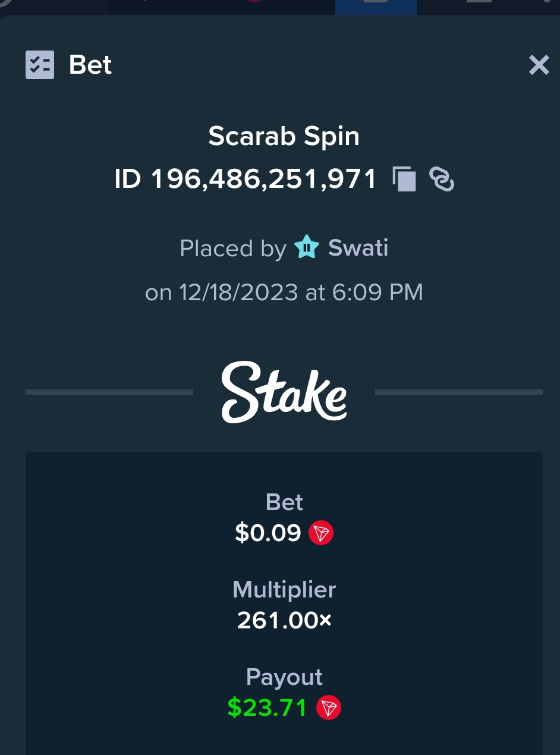The width and height of the screenshot is (560, 755).
Task: Click the Bet dialog title text
Action: point(90,65)
